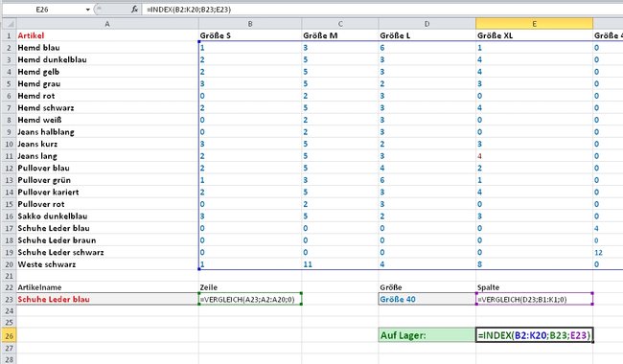
Task: Select value 6 in Hemd blau row
Action: click(427, 48)
